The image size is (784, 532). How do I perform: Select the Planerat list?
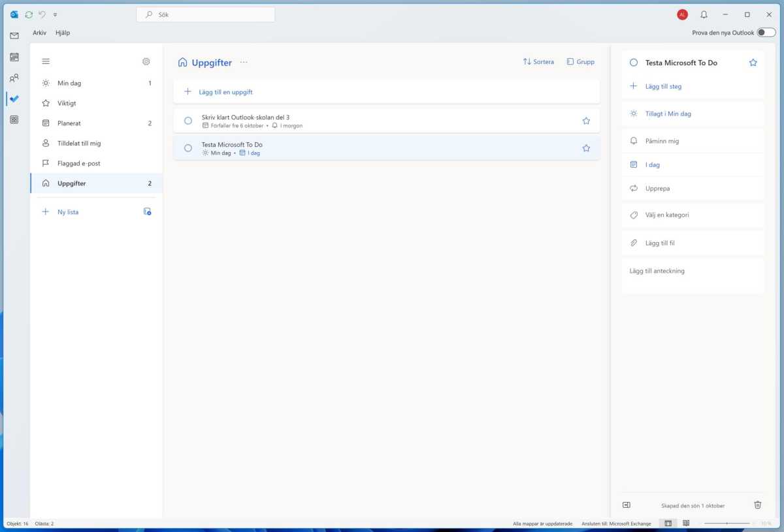pos(97,123)
